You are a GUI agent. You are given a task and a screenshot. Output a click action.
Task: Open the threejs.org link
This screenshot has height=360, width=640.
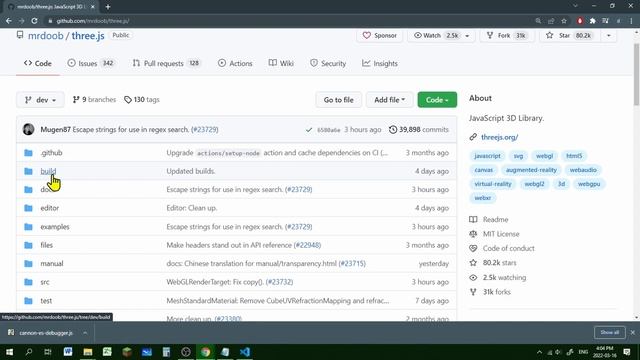tap(500, 137)
